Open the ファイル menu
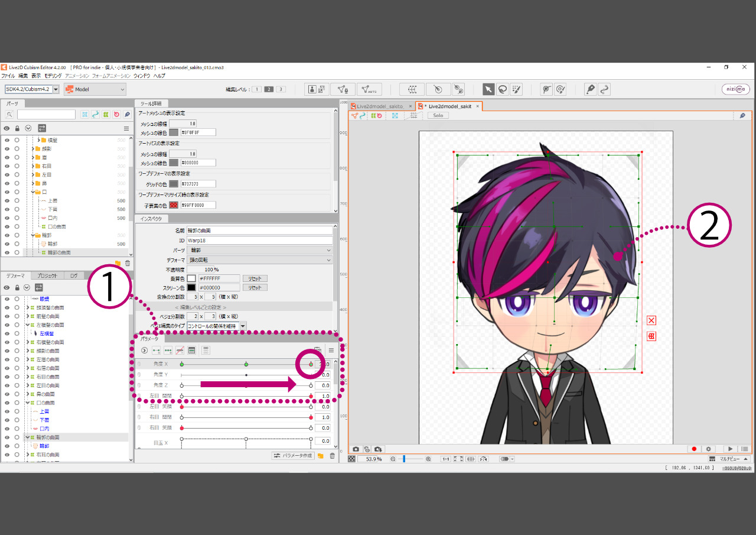Viewport: 756px width, 535px height. point(8,76)
